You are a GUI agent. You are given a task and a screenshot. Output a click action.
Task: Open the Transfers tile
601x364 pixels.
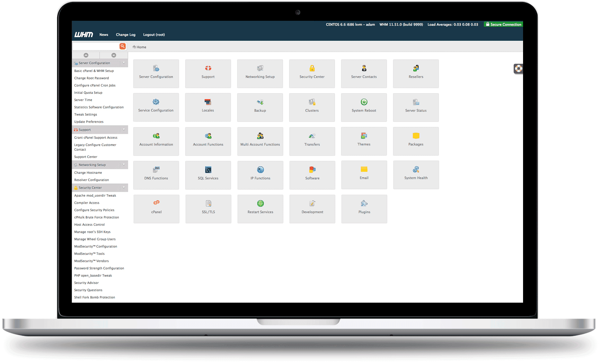(312, 141)
